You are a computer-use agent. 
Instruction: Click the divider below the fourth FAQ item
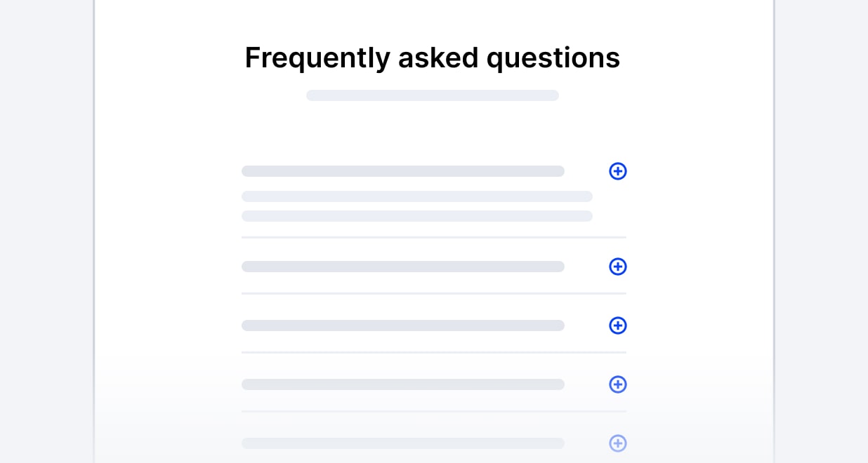pos(434,411)
